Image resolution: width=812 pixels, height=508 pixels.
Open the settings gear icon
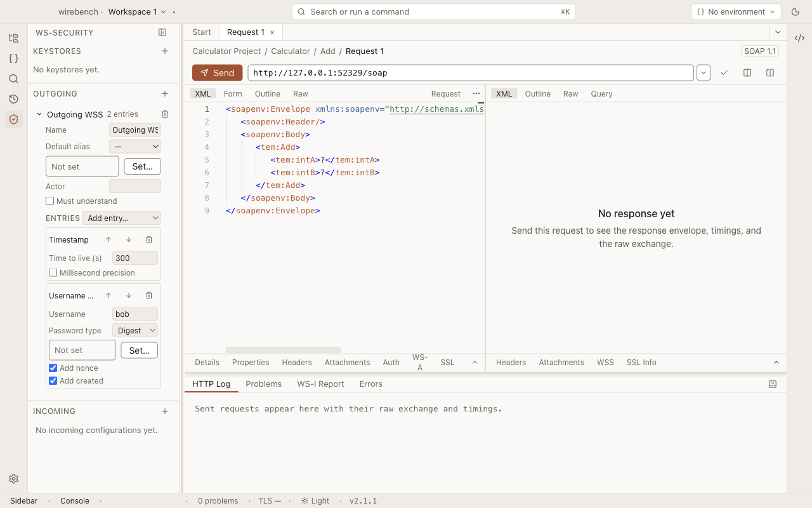pos(13,479)
